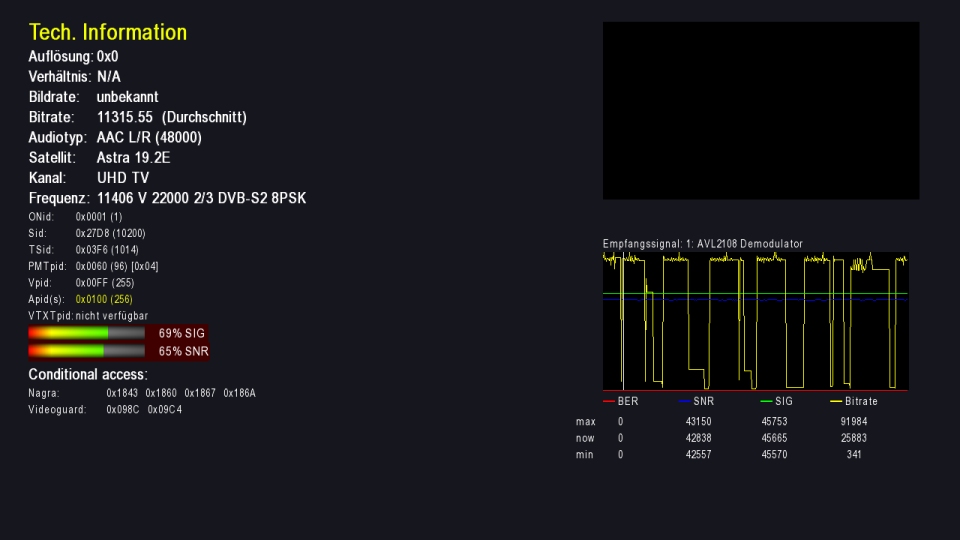The height and width of the screenshot is (540, 960).
Task: Click the yellow Bitrate legend entry
Action: click(x=853, y=402)
